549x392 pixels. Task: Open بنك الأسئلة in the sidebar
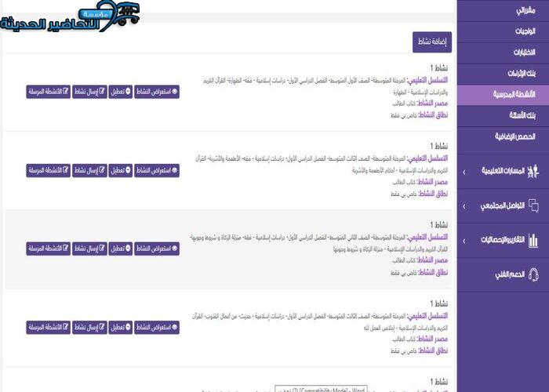point(503,115)
